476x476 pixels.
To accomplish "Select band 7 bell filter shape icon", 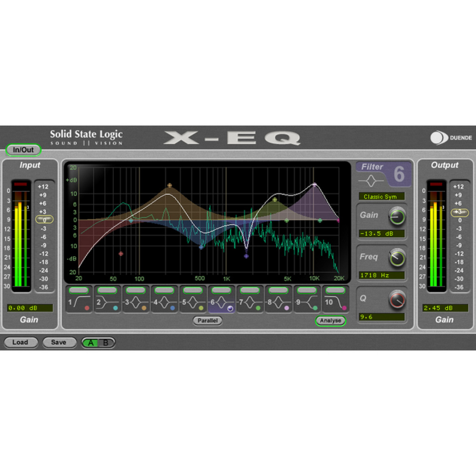I will [250, 303].
